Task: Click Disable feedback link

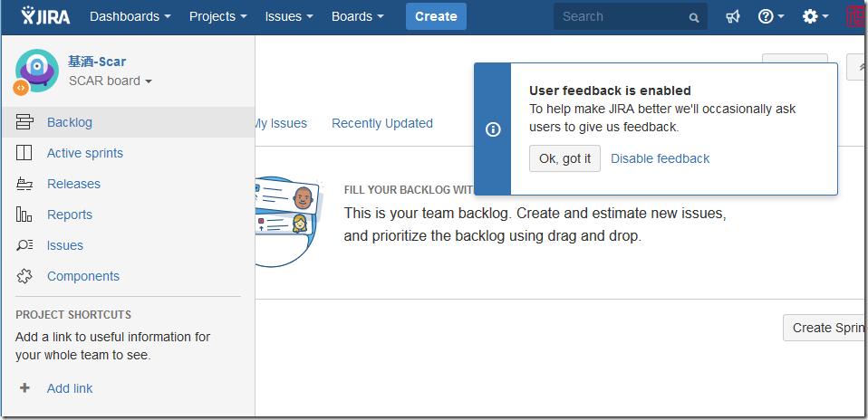Action: click(x=660, y=158)
